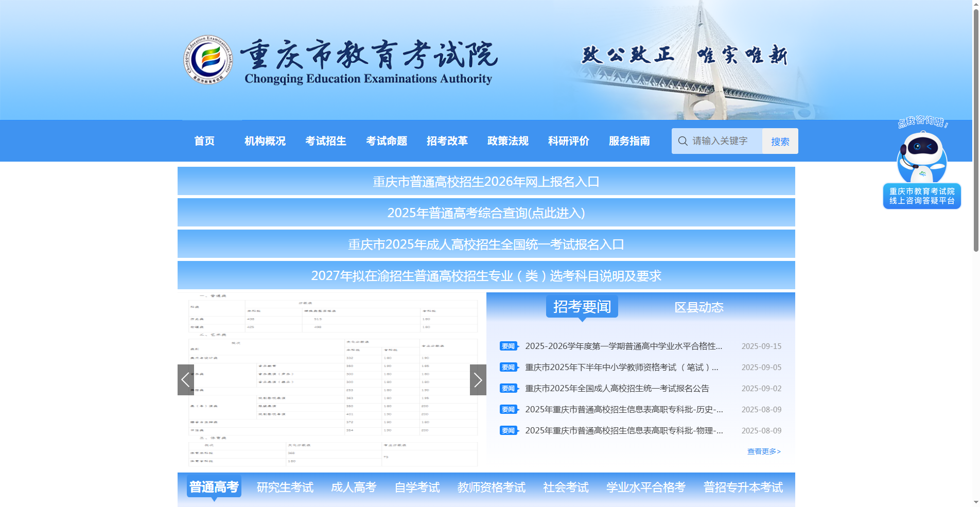This screenshot has width=980, height=507.
Task: Switch to the 研究生考试 tab
Action: (285, 487)
